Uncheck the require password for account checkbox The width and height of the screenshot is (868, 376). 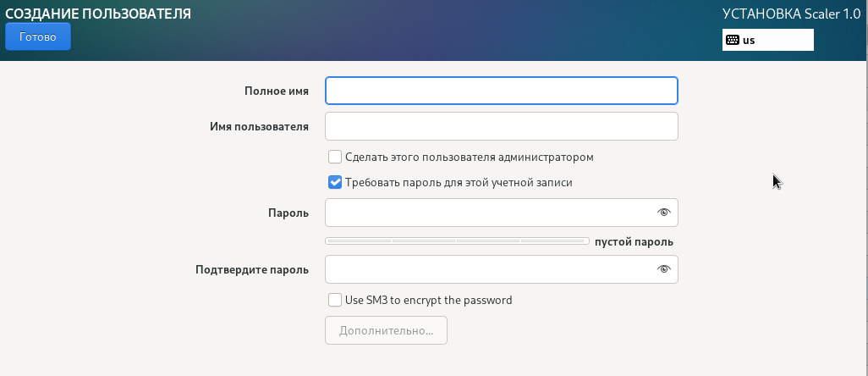[x=335, y=182]
